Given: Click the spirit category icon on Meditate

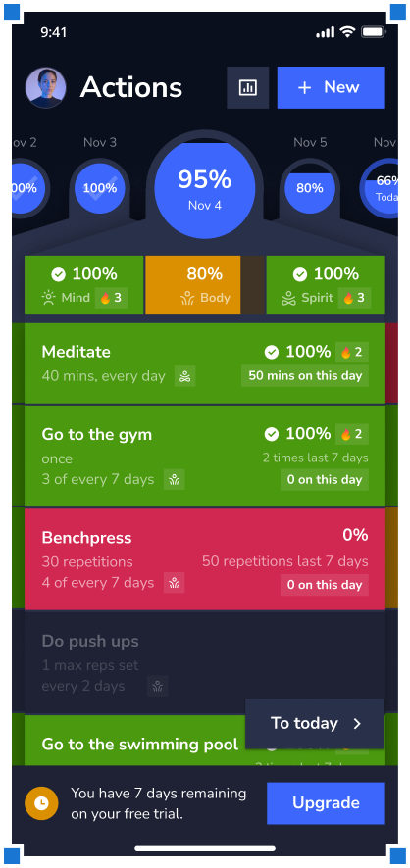Looking at the screenshot, I should point(185,376).
